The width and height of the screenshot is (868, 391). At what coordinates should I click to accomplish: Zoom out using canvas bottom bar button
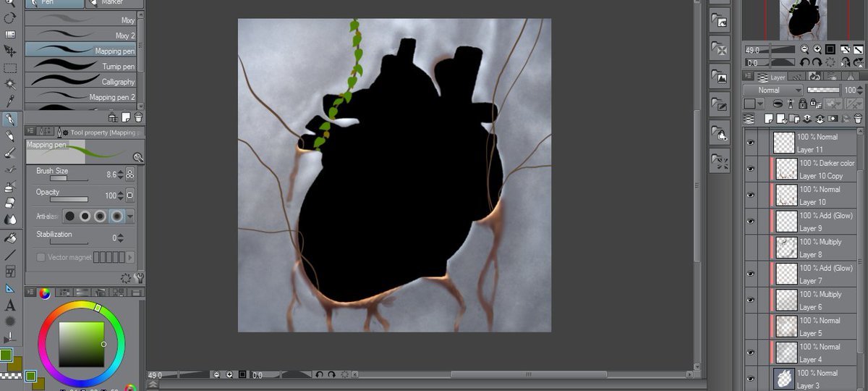(216, 375)
